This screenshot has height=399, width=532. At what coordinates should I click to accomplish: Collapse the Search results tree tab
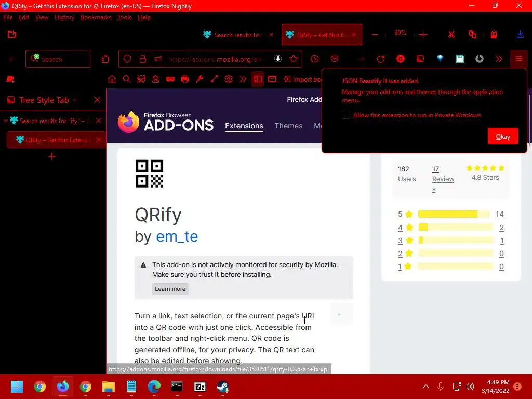6,121
